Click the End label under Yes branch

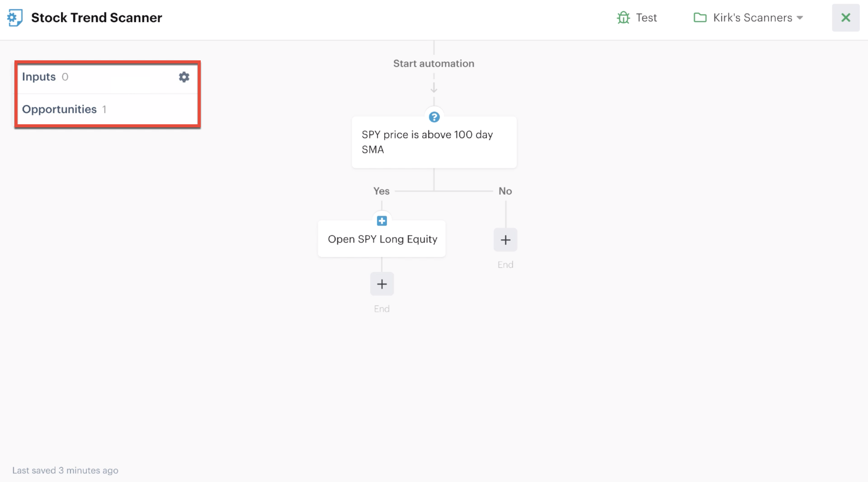click(x=382, y=309)
